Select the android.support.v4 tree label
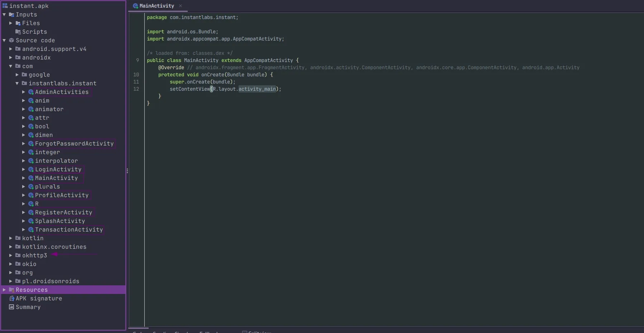Screen dimensions: 644x333 54,49
